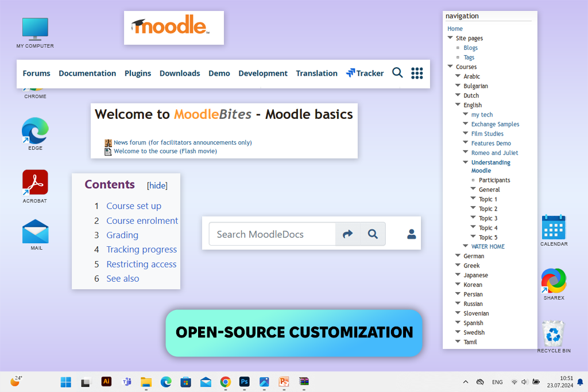Open Romeo and Juliet course
This screenshot has height=392, width=588.
click(494, 153)
